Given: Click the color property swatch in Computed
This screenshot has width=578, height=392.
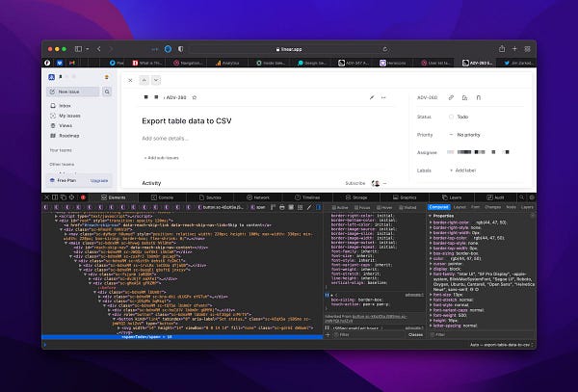Looking at the screenshot, I should (447, 259).
